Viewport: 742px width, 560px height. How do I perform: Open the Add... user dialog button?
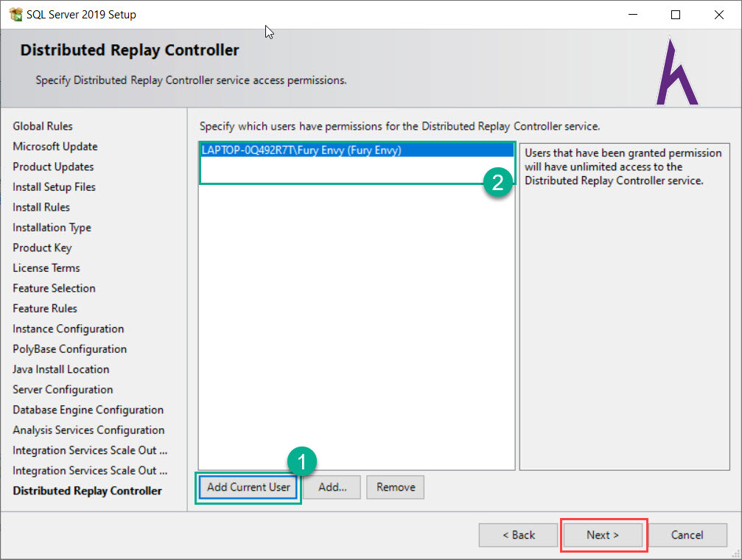pyautogui.click(x=332, y=487)
